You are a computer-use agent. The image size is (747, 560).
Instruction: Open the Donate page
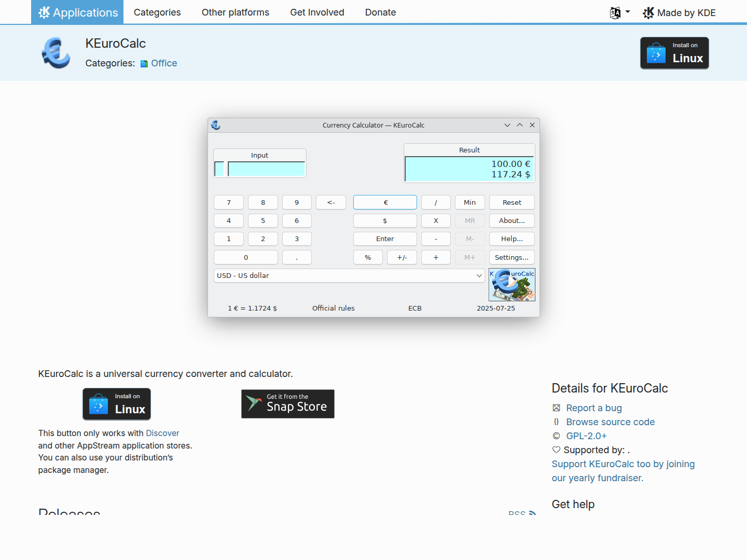pos(380,12)
